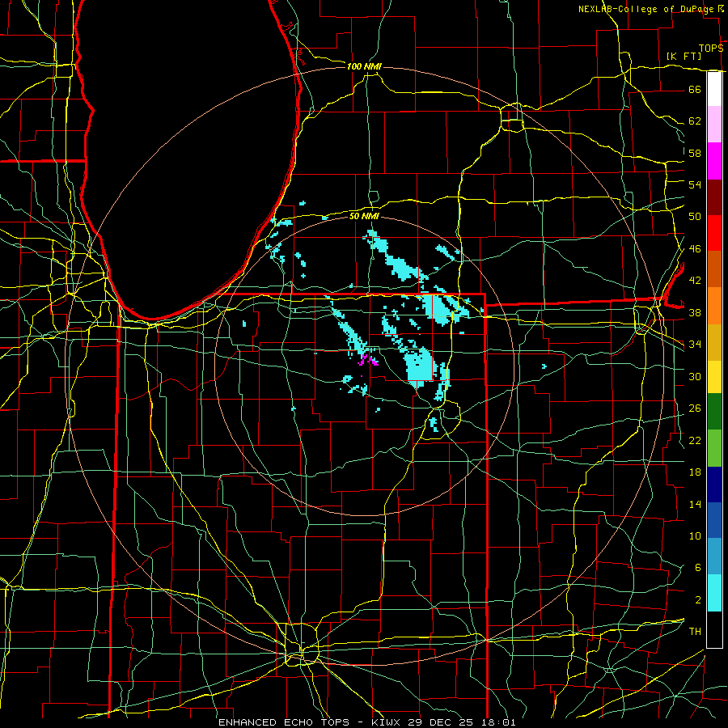Click the 26 legend value
The image size is (728, 728).
click(695, 408)
